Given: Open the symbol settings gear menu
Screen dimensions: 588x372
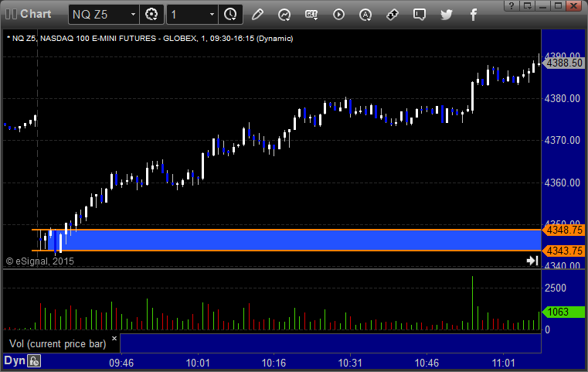Looking at the screenshot, I should [x=151, y=15].
